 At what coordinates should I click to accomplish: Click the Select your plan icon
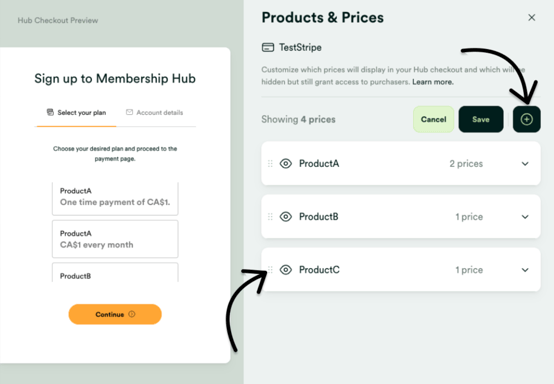[50, 112]
